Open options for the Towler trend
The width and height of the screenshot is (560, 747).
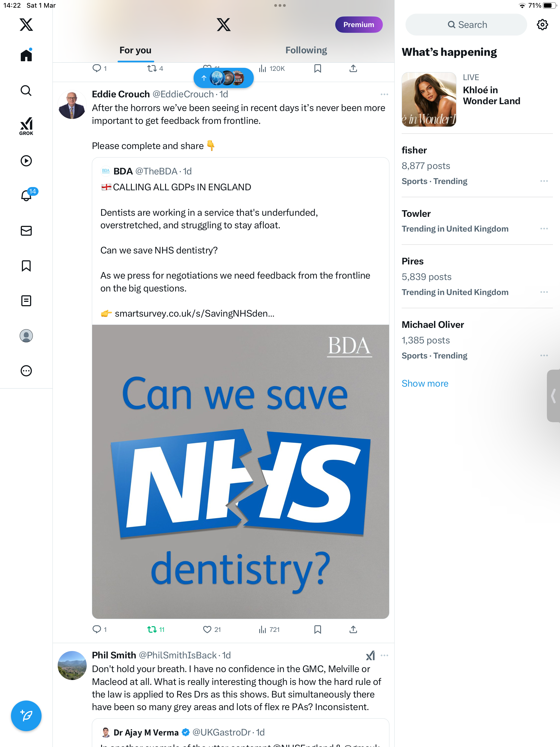(x=544, y=229)
